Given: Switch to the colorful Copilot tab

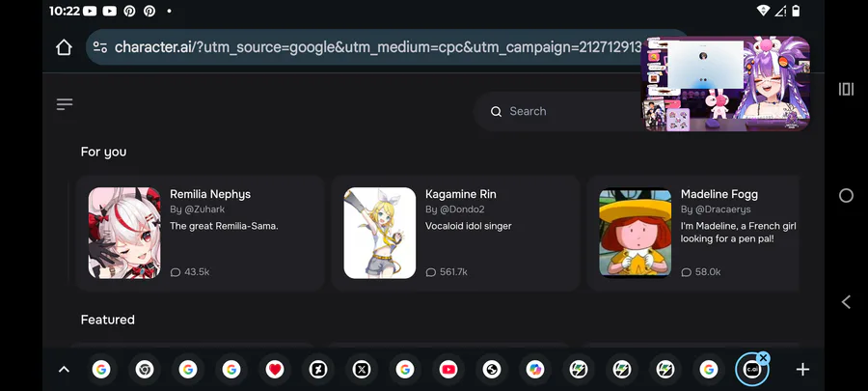Looking at the screenshot, I should [x=534, y=370].
